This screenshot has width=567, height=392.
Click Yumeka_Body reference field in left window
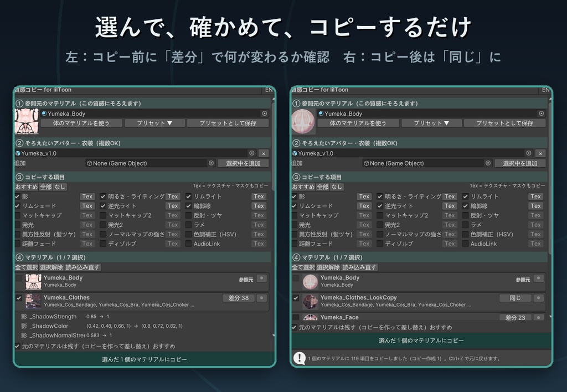155,114
